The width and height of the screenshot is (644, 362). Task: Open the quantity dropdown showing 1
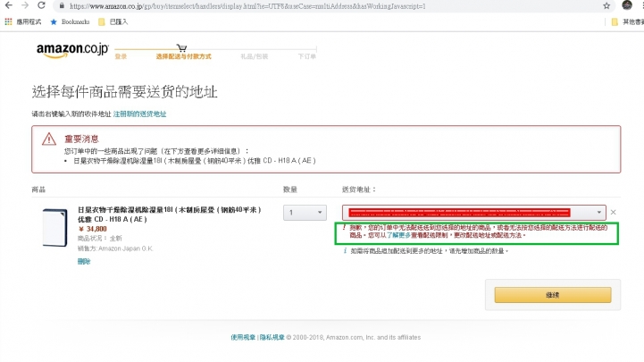tap(305, 213)
